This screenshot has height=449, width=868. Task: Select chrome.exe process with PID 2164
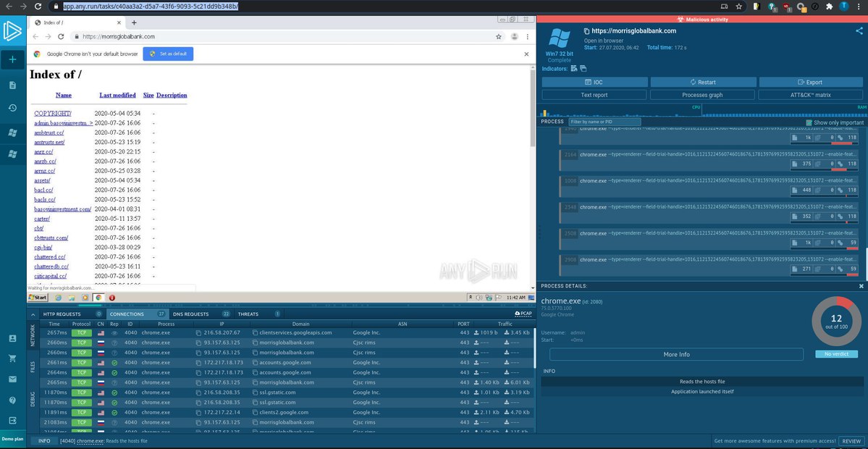[x=708, y=159]
